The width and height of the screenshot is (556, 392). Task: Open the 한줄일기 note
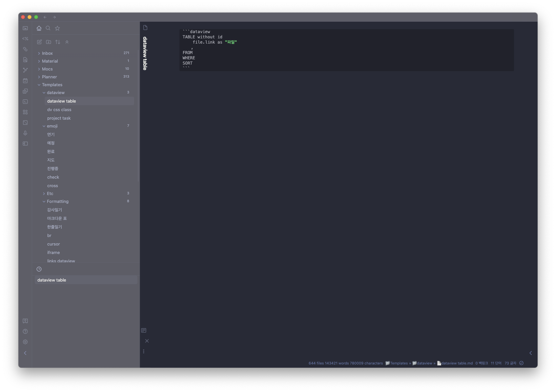(x=89, y=227)
